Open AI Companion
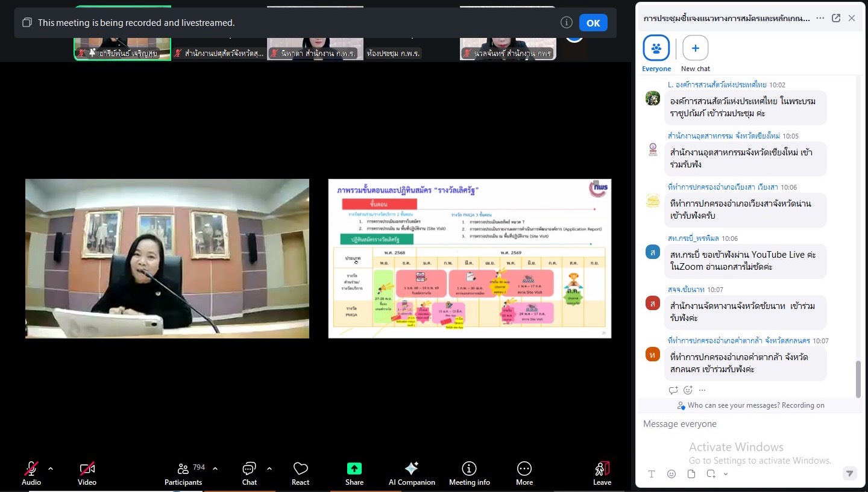This screenshot has height=492, width=868. coord(412,473)
